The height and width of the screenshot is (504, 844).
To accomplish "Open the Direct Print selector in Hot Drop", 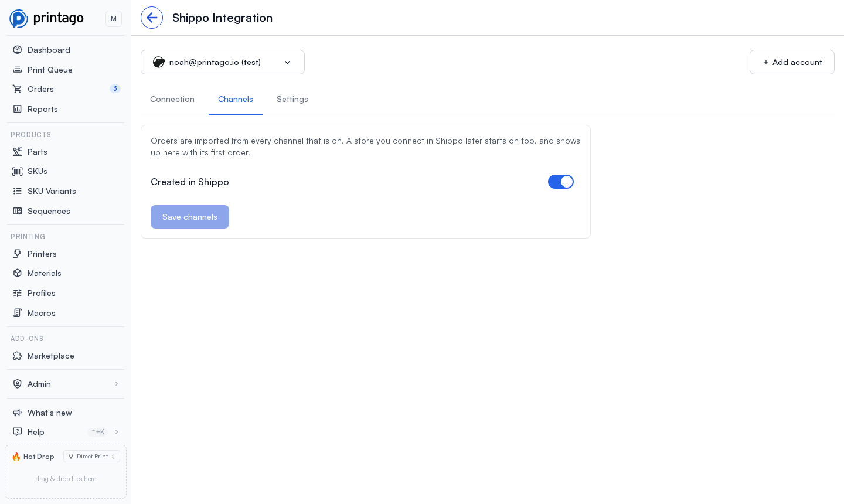I will click(91, 457).
